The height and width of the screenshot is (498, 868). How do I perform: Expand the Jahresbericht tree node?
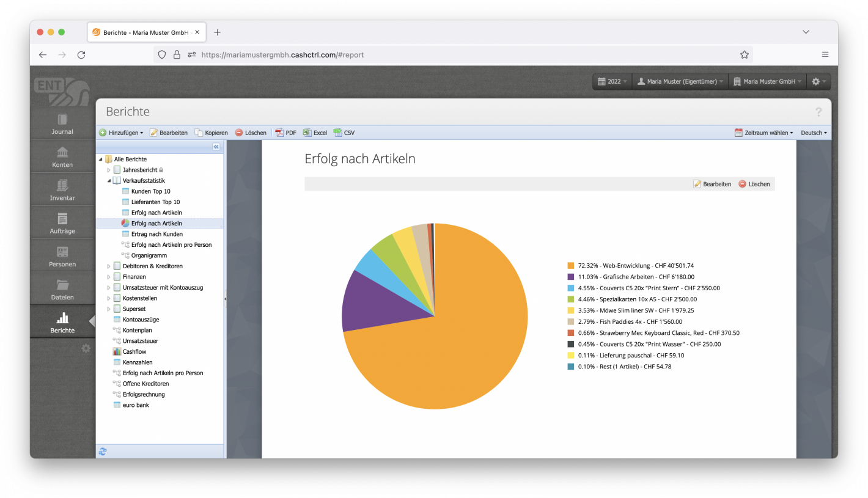tap(109, 170)
